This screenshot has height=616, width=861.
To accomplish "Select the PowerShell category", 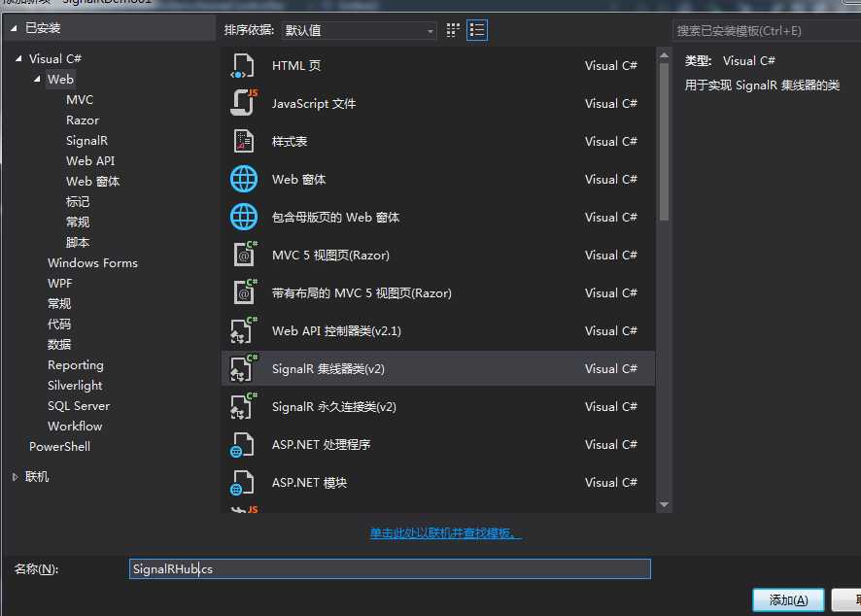I will click(x=59, y=446).
